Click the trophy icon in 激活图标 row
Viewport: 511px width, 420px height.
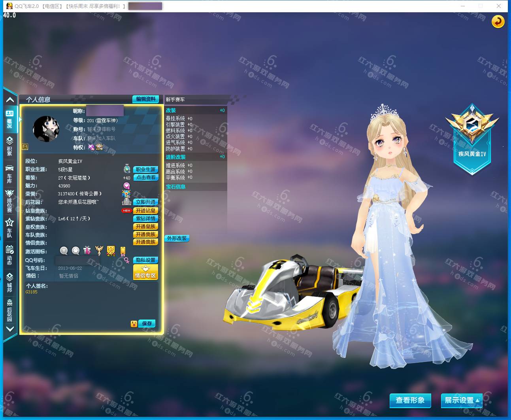(99, 250)
